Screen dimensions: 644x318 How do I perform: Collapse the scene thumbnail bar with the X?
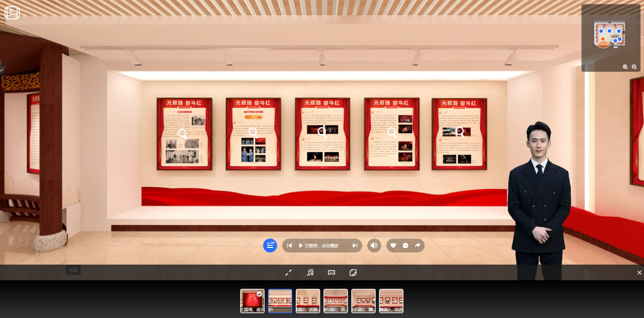click(x=639, y=273)
